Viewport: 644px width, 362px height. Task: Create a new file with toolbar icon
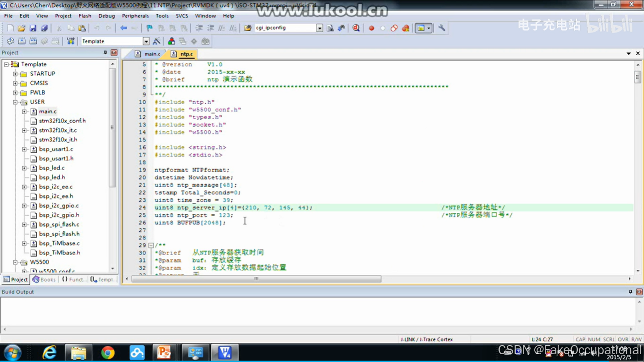10,28
